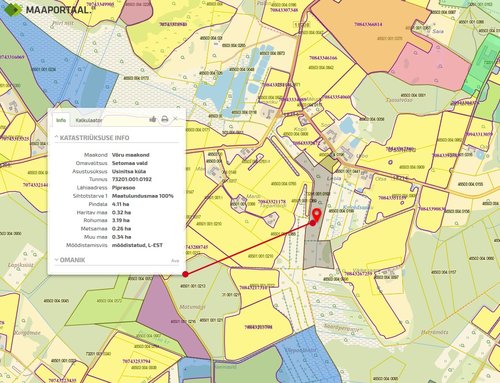
Task: Switch to the Info tab
Action: pyautogui.click(x=61, y=120)
